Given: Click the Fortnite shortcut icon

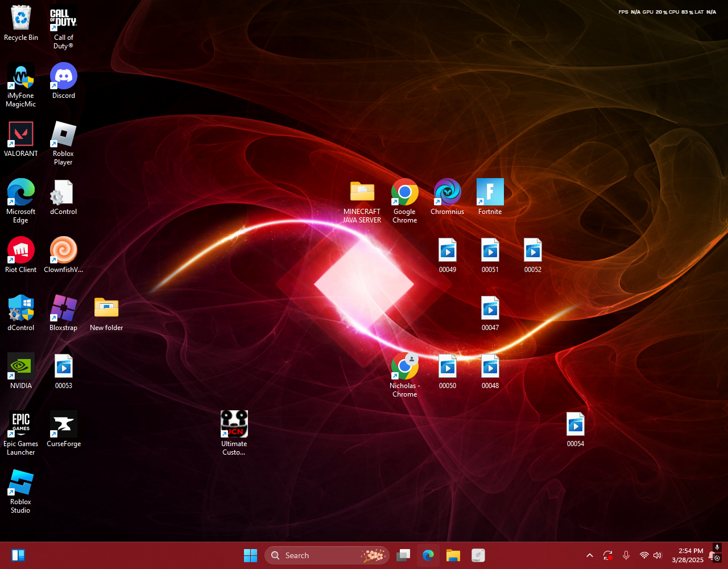Looking at the screenshot, I should [x=490, y=192].
